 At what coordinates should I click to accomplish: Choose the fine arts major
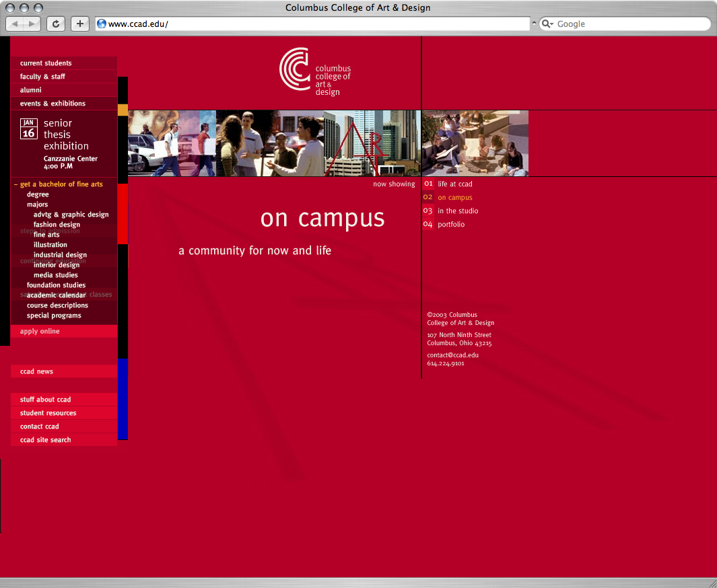(x=46, y=234)
